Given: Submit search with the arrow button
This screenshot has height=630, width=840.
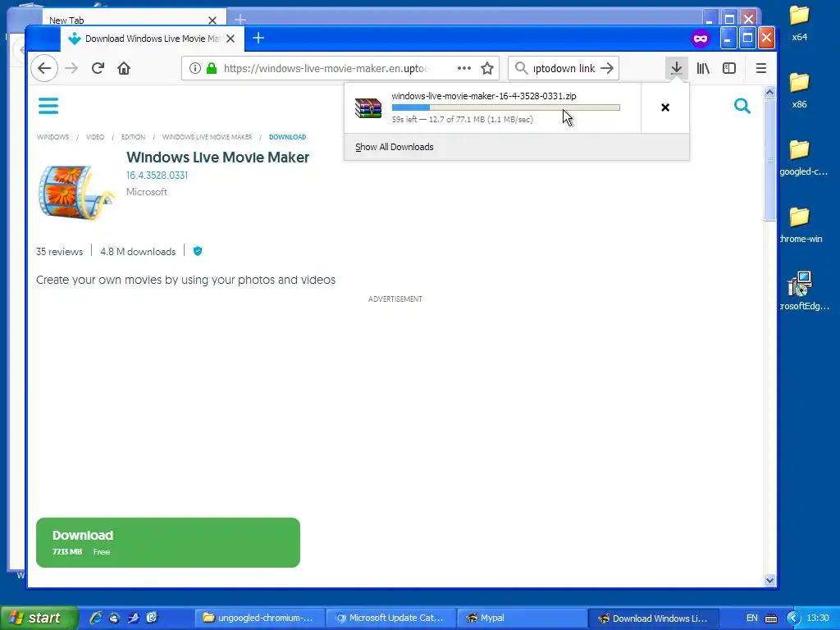Looking at the screenshot, I should click(607, 68).
